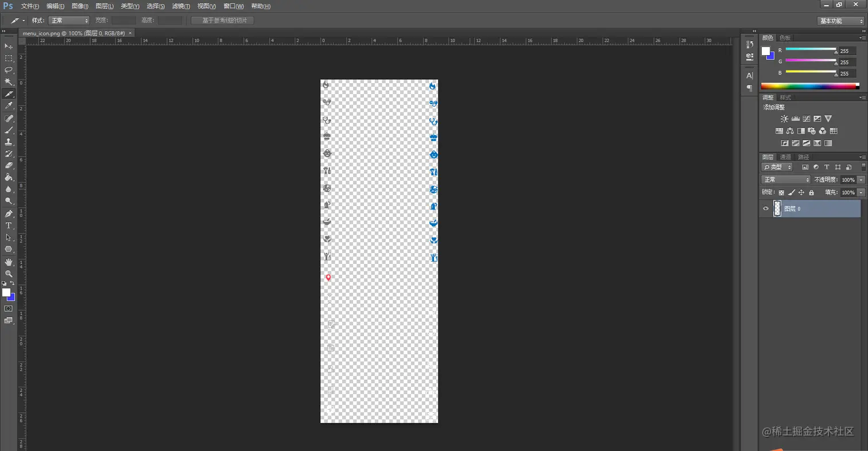Select the Type tool
The width and height of the screenshot is (868, 451).
[9, 226]
